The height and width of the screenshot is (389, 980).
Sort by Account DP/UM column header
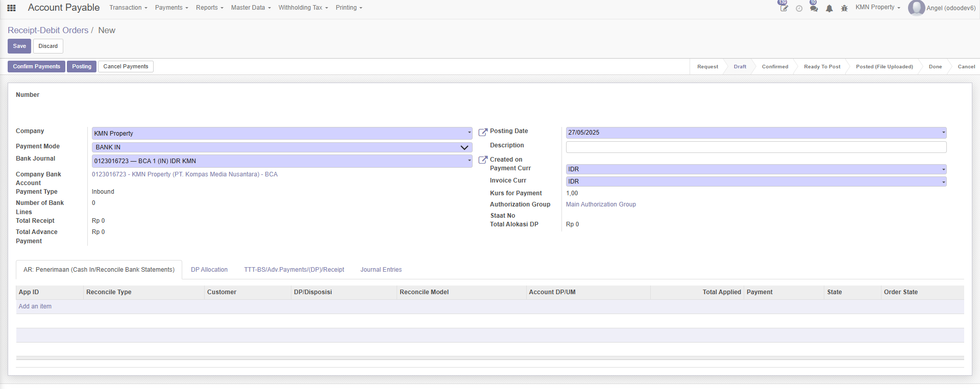pos(588,292)
